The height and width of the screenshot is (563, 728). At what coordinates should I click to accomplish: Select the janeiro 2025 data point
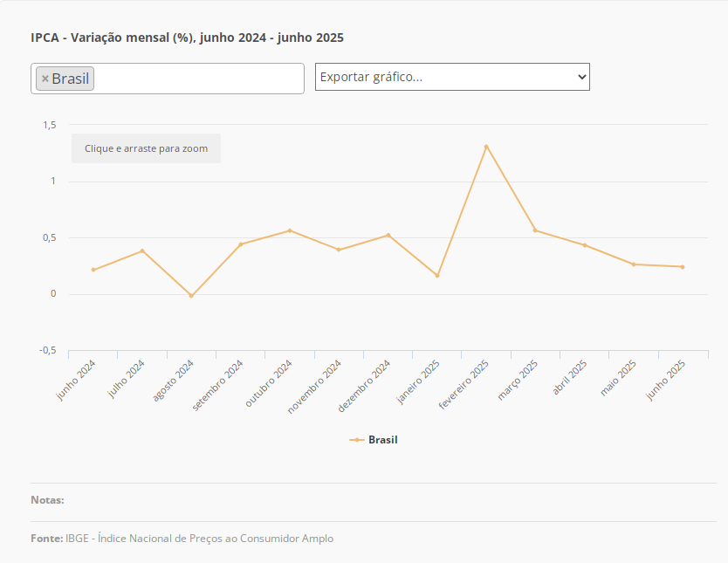tap(437, 276)
